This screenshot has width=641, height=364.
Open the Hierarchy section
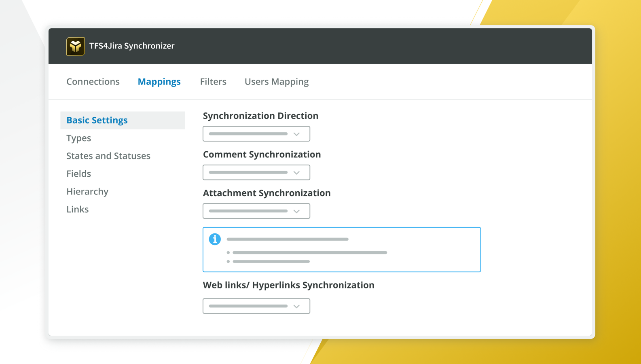pyautogui.click(x=87, y=192)
